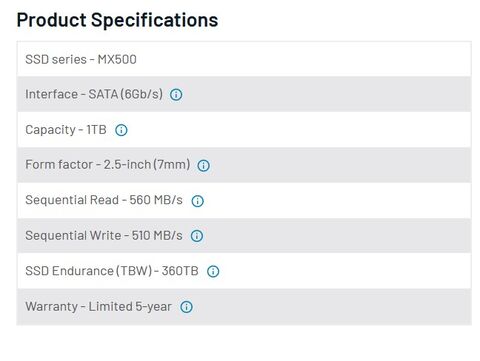Click the Sequential Write label text
This screenshot has height=361, width=480.
[x=73, y=236]
